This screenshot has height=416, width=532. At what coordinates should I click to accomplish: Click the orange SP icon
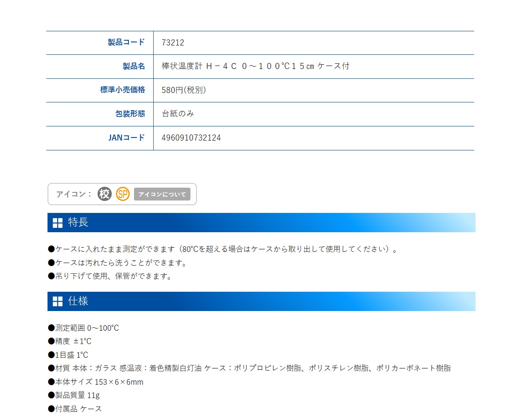click(x=123, y=194)
